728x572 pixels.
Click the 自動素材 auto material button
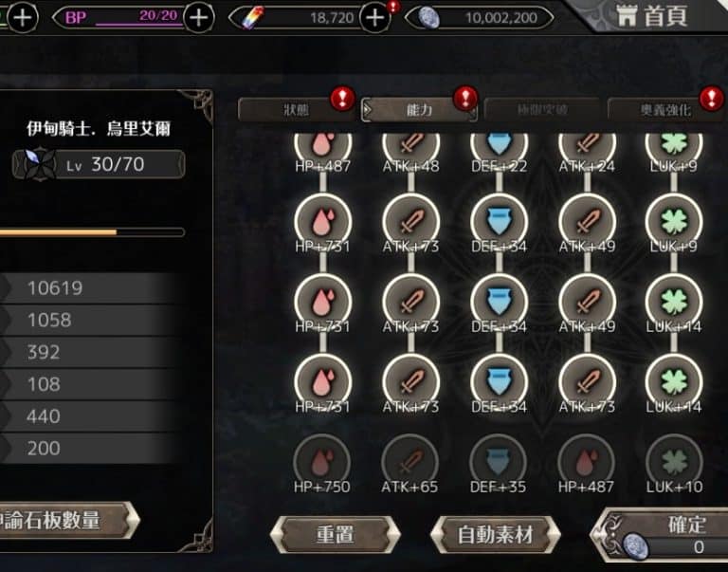495,534
